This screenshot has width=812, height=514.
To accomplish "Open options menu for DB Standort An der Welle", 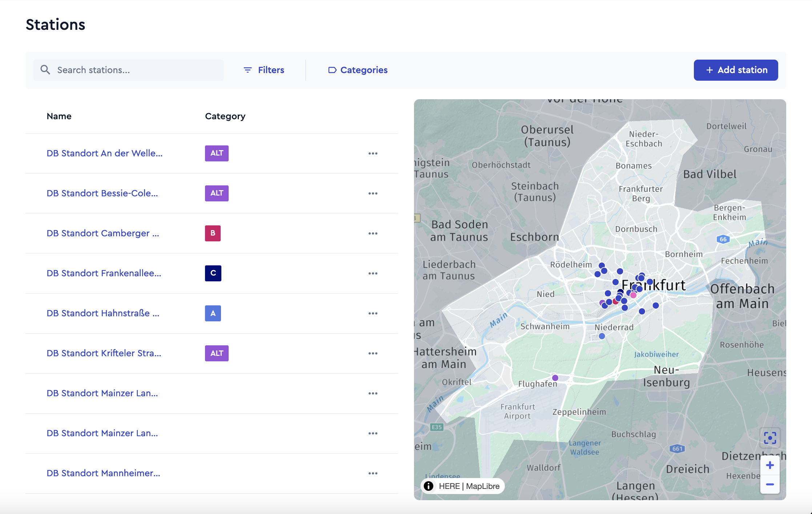I will (x=373, y=153).
